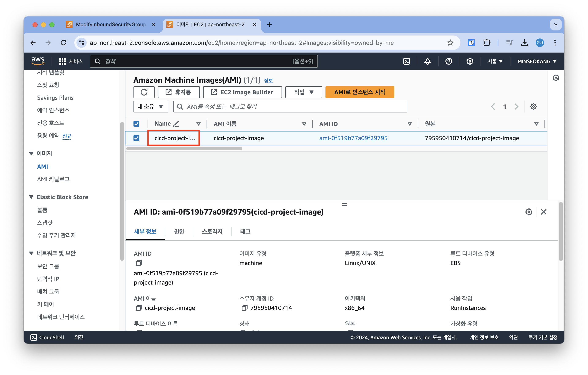Edit the Name column pencil icon
Screen dimensions: 588x375
176,124
